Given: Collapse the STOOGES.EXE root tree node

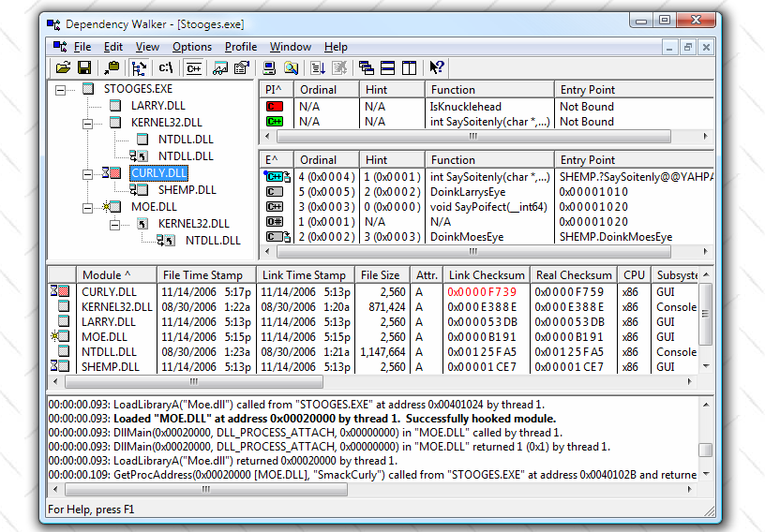Looking at the screenshot, I should [x=61, y=89].
